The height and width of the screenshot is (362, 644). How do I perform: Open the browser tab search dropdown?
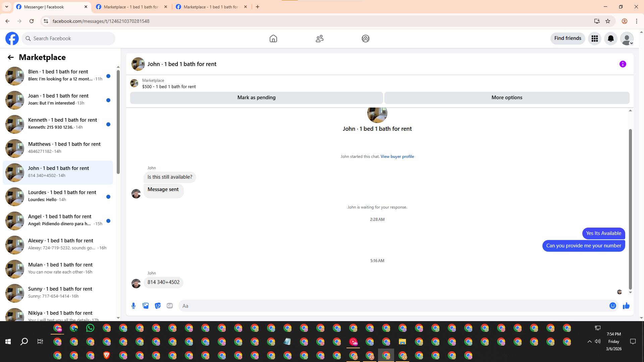tap(7, 7)
